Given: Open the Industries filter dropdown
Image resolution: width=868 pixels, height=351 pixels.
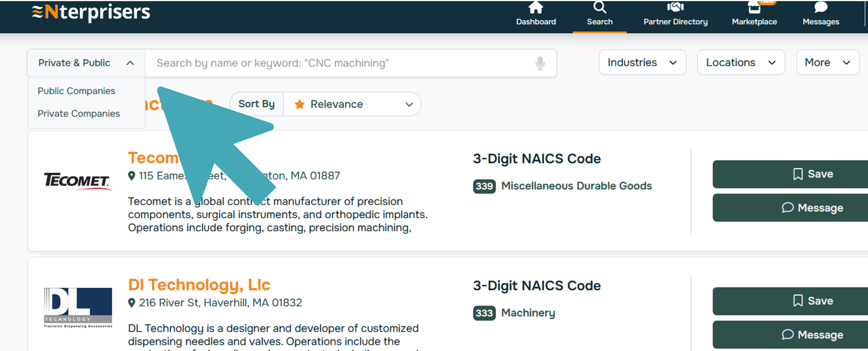Looking at the screenshot, I should (x=642, y=62).
